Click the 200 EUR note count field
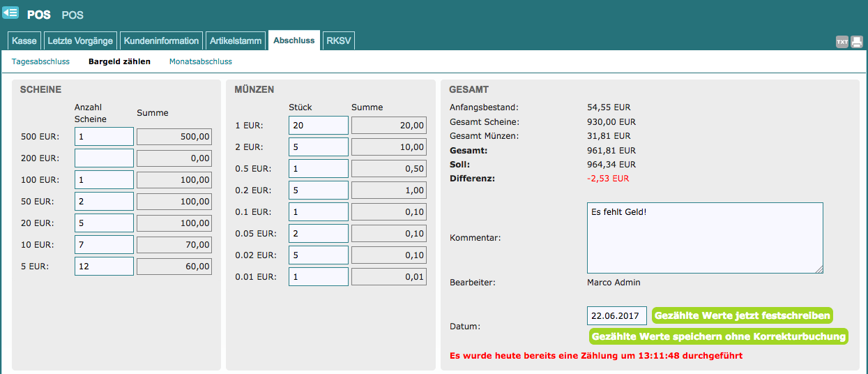This screenshot has height=374, width=868. 104,158
